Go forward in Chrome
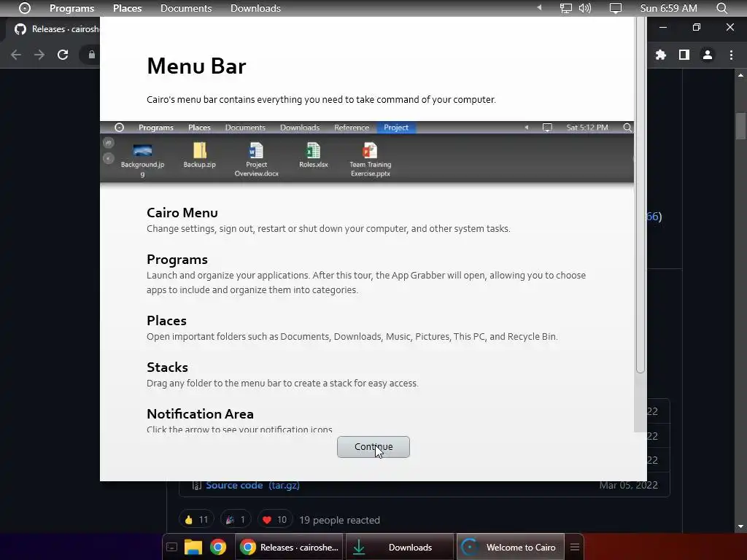This screenshot has height=560, width=747. (x=39, y=55)
